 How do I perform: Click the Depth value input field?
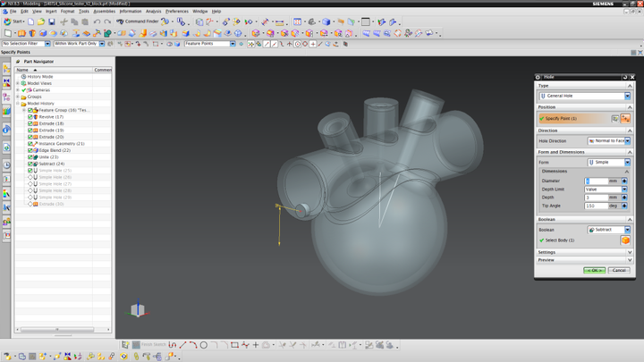pyautogui.click(x=596, y=198)
